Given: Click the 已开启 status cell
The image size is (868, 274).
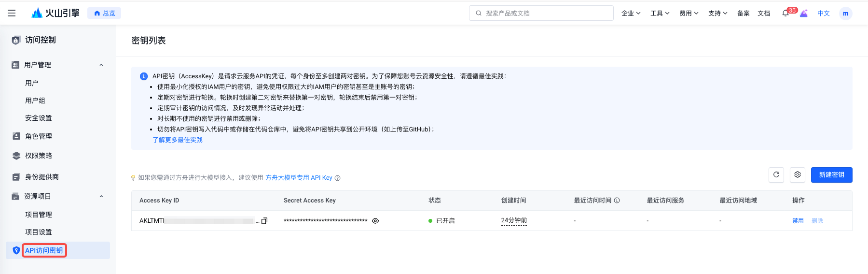Looking at the screenshot, I should coord(441,221).
